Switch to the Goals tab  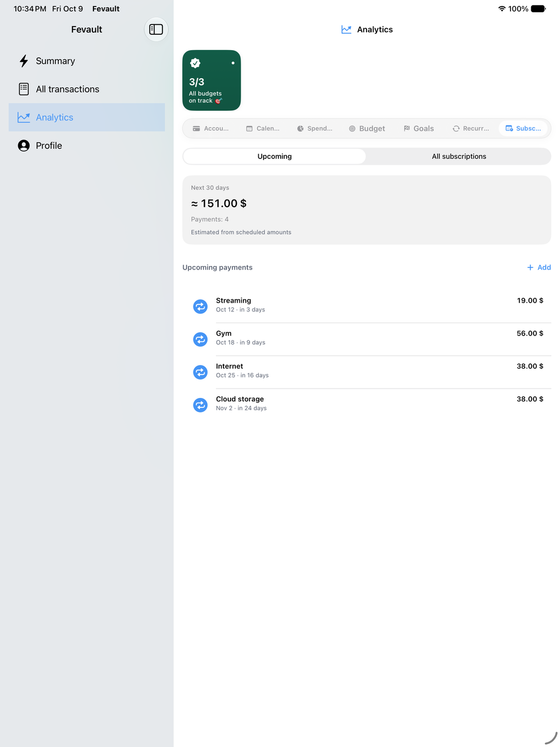[419, 128]
